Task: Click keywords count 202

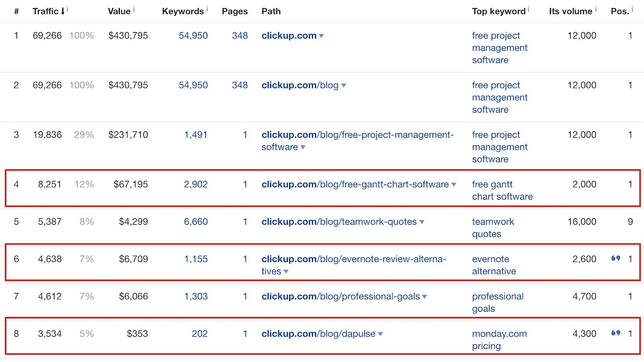Action: tap(200, 333)
